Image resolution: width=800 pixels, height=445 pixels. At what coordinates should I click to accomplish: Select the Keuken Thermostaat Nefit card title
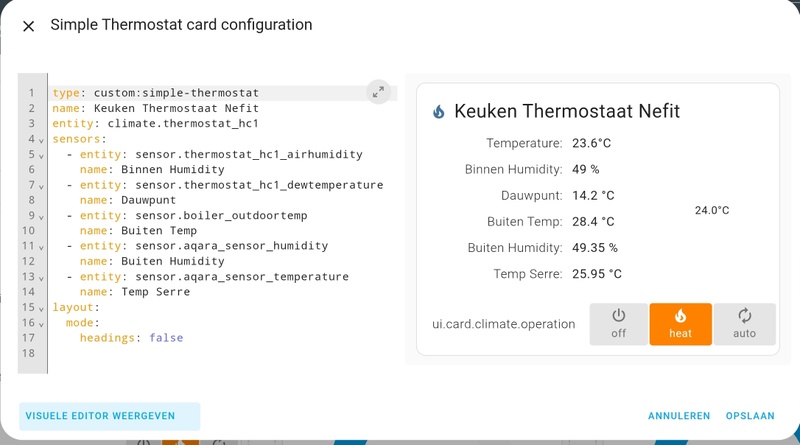click(567, 112)
